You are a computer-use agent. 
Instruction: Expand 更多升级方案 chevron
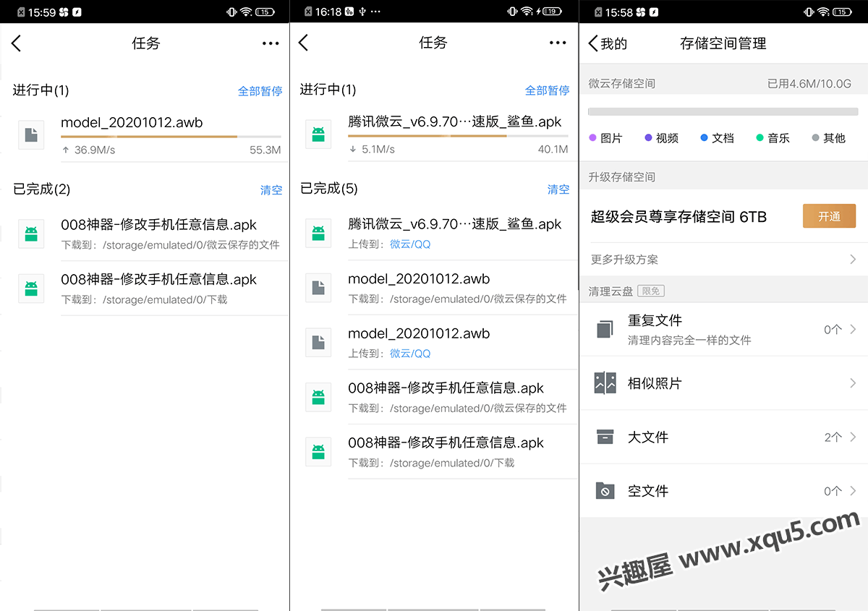853,259
